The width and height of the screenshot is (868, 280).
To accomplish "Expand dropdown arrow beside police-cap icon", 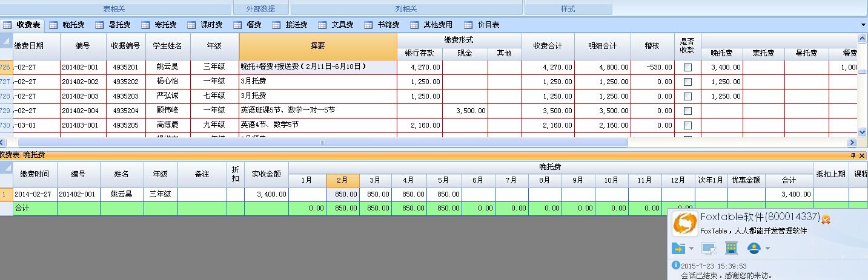I will pos(768,249).
